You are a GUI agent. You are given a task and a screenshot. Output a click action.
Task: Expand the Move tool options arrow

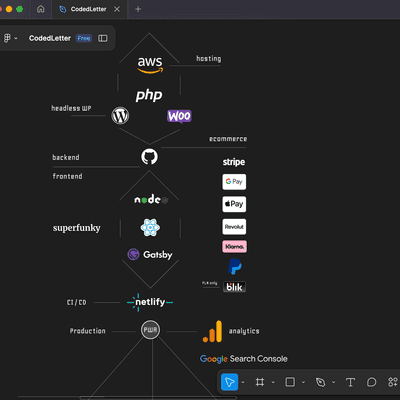coord(243,382)
